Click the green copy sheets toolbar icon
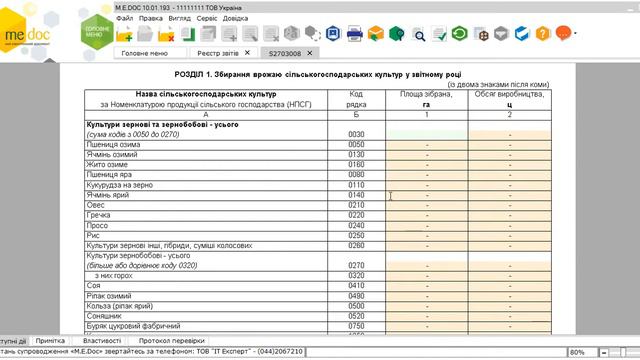Screen dimensions: 640x360 coord(187,34)
